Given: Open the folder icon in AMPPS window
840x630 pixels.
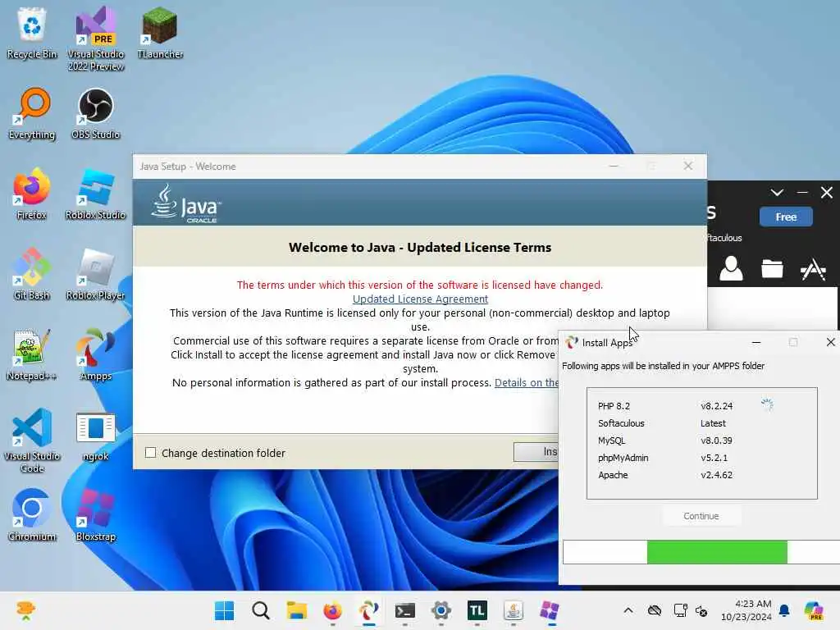Looking at the screenshot, I should tap(772, 268).
